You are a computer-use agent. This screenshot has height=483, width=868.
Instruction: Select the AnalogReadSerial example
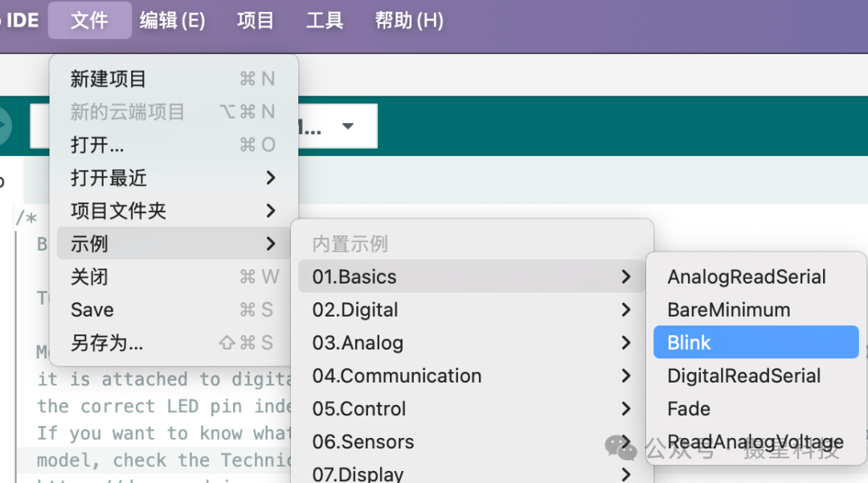coord(747,277)
